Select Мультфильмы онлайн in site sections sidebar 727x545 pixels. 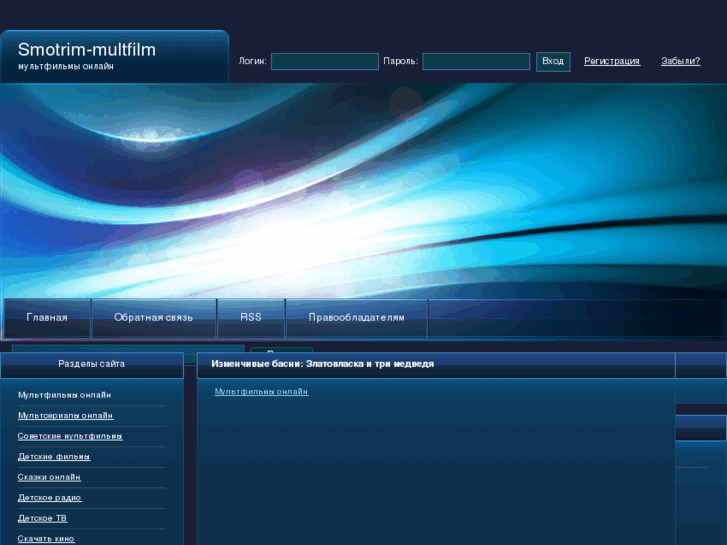(x=64, y=395)
